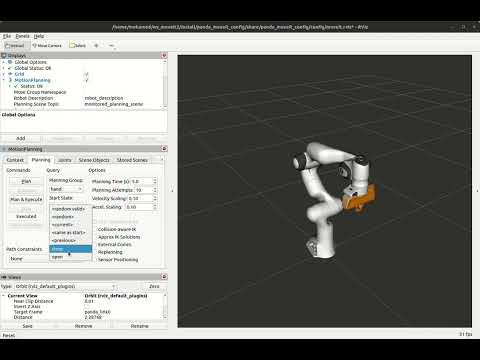This screenshot has width=480, height=360.
Task: Expand the Grid tree item
Action: tap(4, 74)
